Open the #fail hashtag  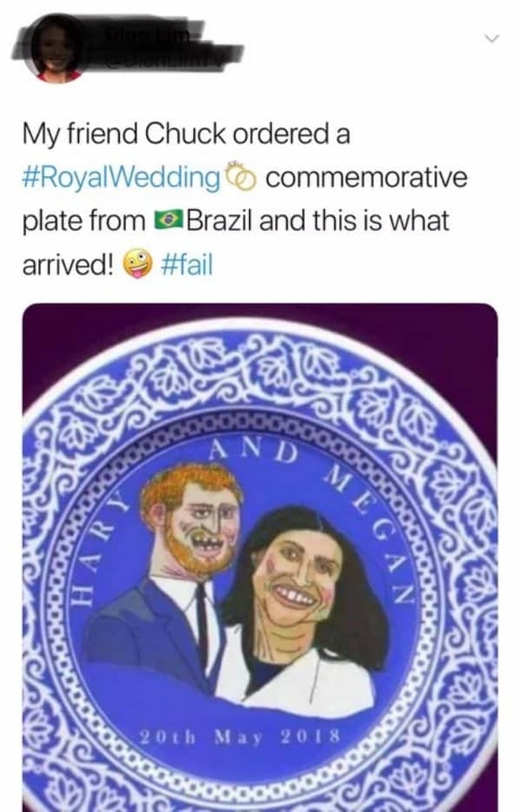click(x=187, y=265)
